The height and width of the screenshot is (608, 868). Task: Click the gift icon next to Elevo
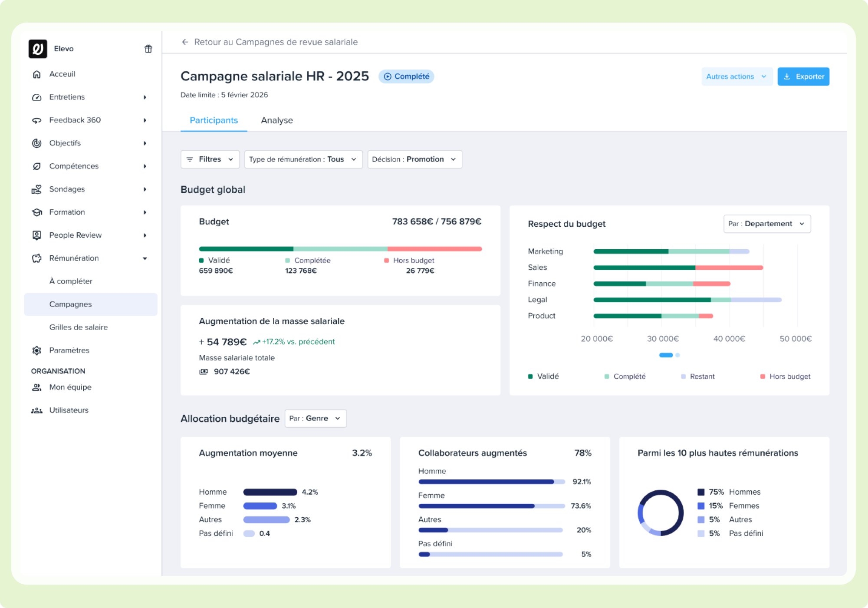(x=148, y=49)
